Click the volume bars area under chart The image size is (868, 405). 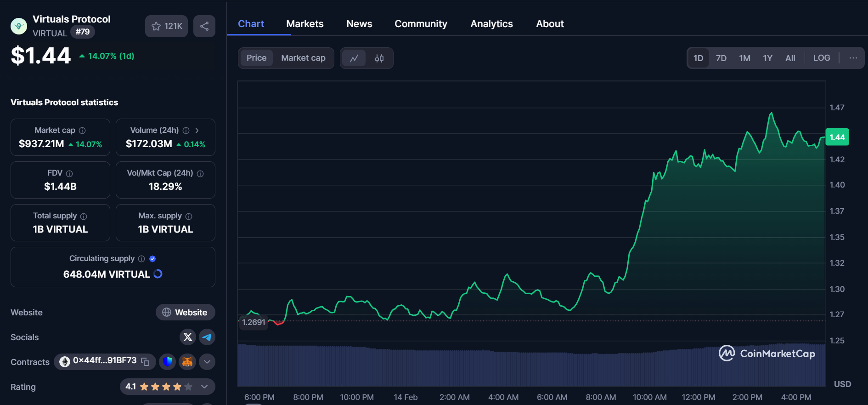(531, 365)
